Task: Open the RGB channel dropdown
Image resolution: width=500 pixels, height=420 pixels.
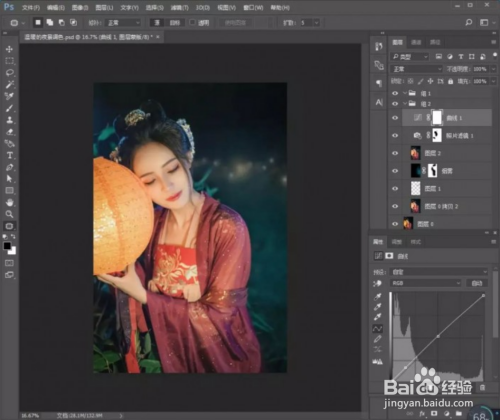Action: (x=426, y=283)
